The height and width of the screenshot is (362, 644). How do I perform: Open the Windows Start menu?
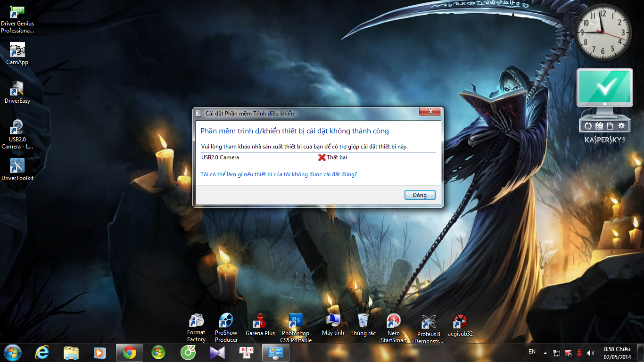coord(12,353)
